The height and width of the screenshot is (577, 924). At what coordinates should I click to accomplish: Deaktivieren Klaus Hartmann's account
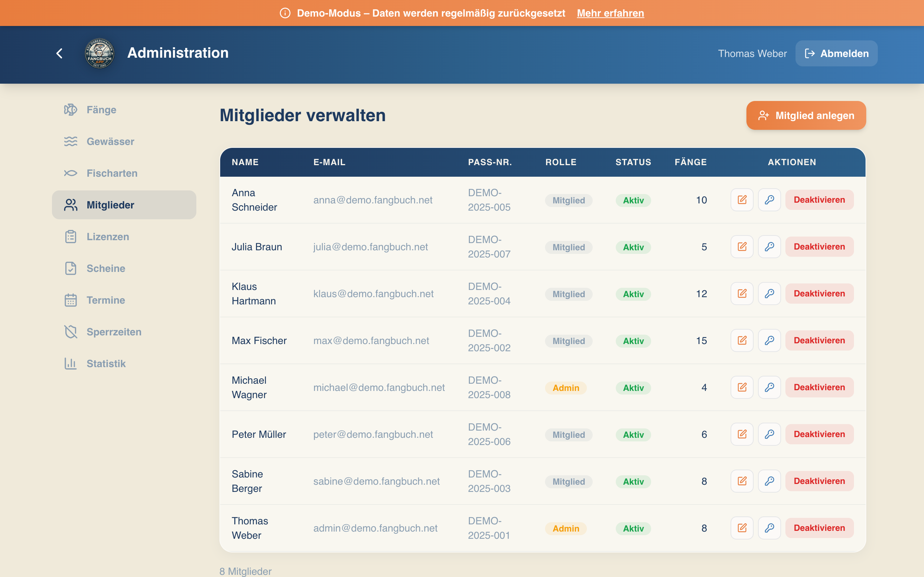(819, 294)
